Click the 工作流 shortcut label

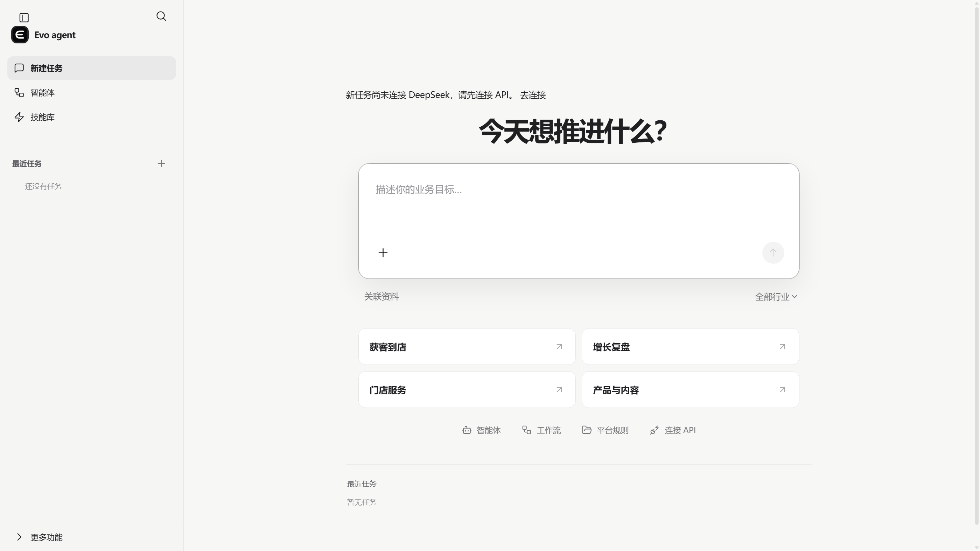point(548,430)
